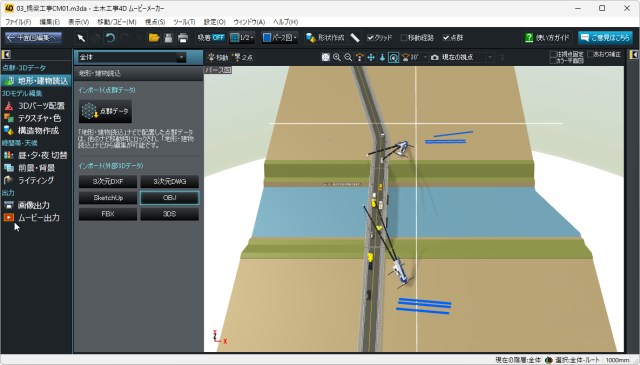Viewport: 640px width, 365px height.
Task: Click the 3DS import button
Action: coord(169,214)
